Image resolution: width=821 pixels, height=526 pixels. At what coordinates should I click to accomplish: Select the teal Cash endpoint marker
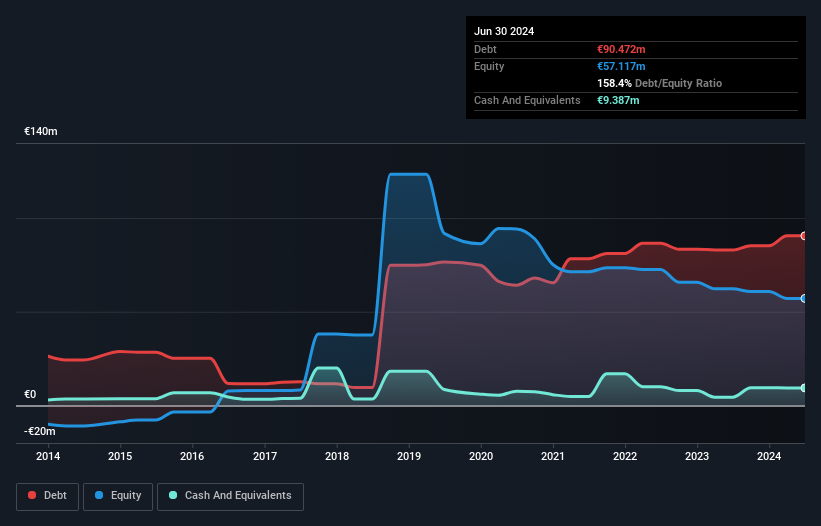coord(804,388)
